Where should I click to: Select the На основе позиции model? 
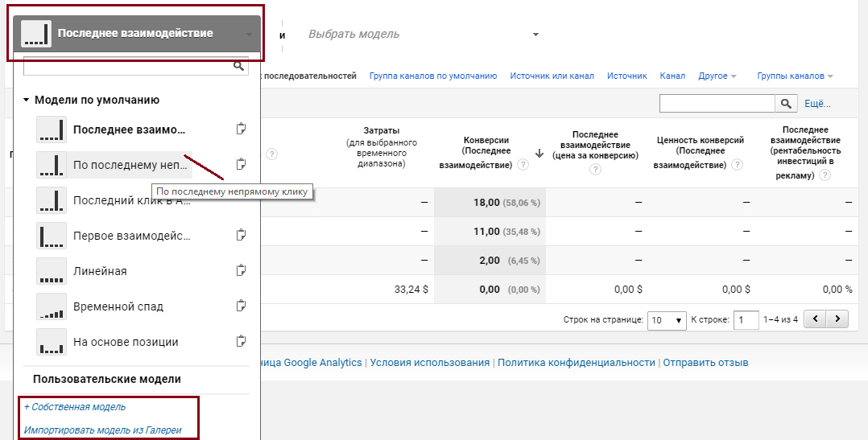point(126,342)
